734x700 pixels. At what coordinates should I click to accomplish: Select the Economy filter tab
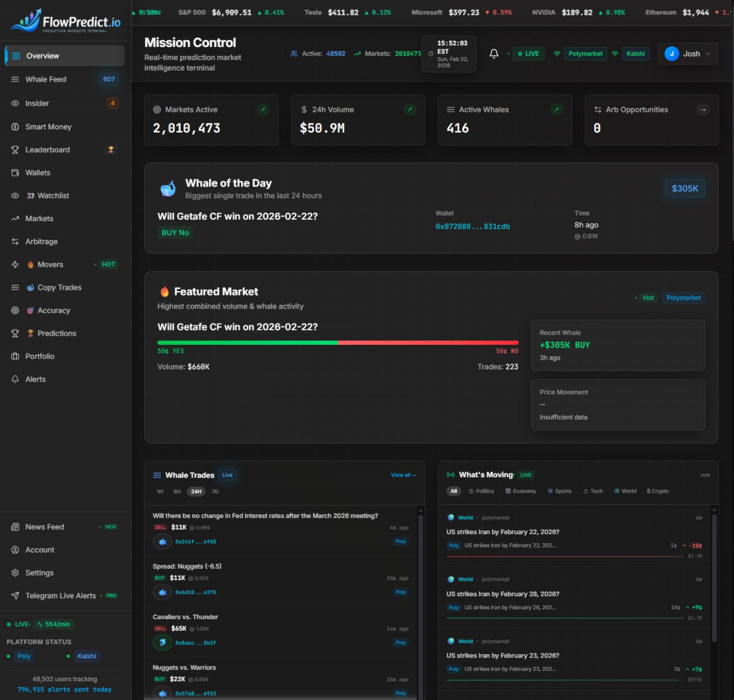click(x=521, y=491)
